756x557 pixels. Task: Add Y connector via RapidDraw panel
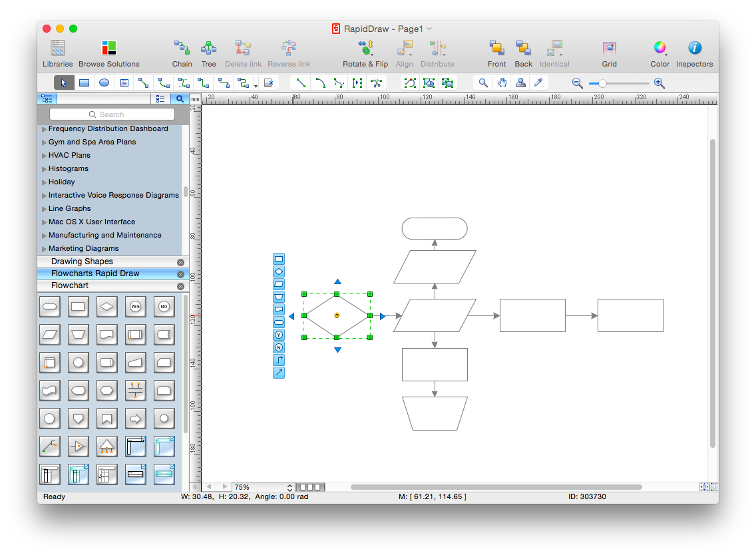click(279, 335)
